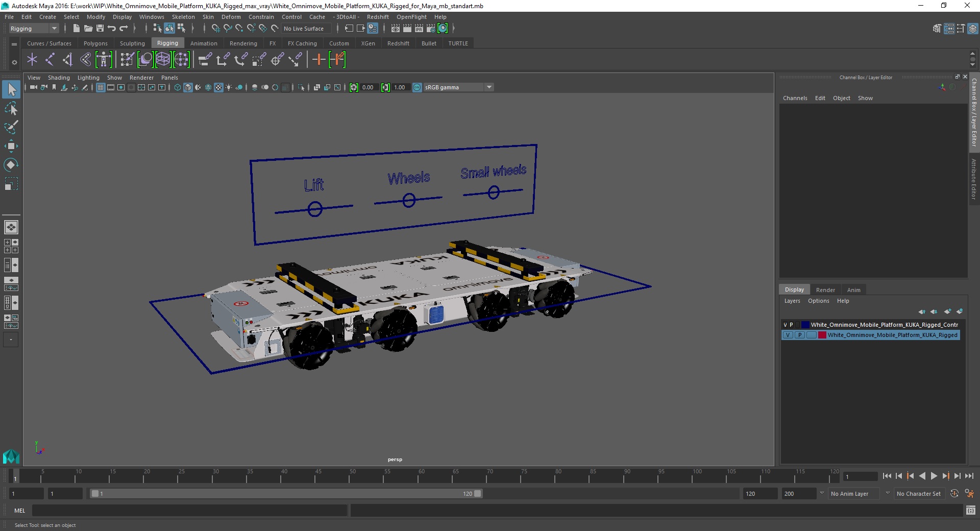Choose the Paint Selection tool

(x=11, y=127)
